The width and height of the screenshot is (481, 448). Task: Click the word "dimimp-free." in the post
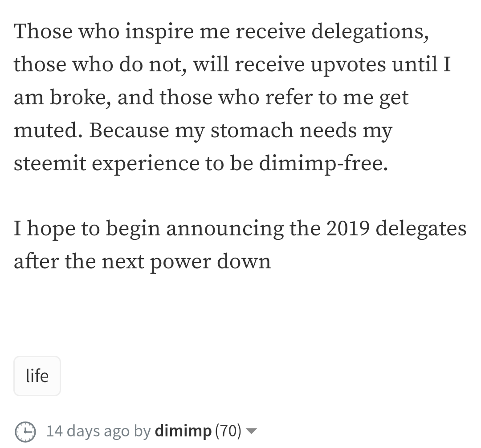coord(324,163)
